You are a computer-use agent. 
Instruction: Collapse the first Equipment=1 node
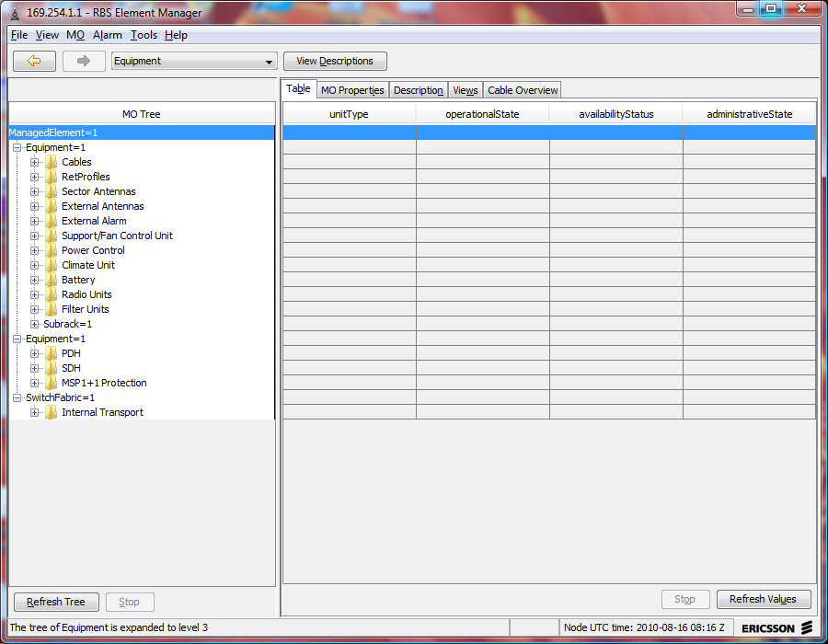(x=17, y=147)
